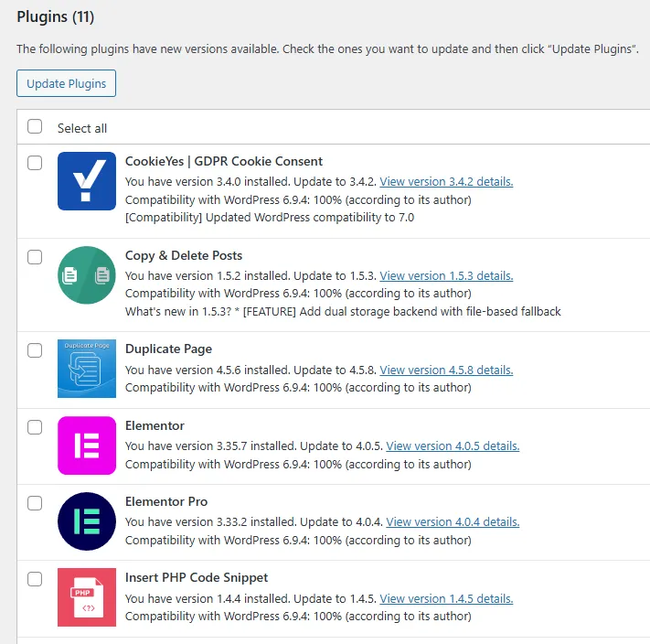Click the Copy & Delete Posts title

click(x=184, y=255)
